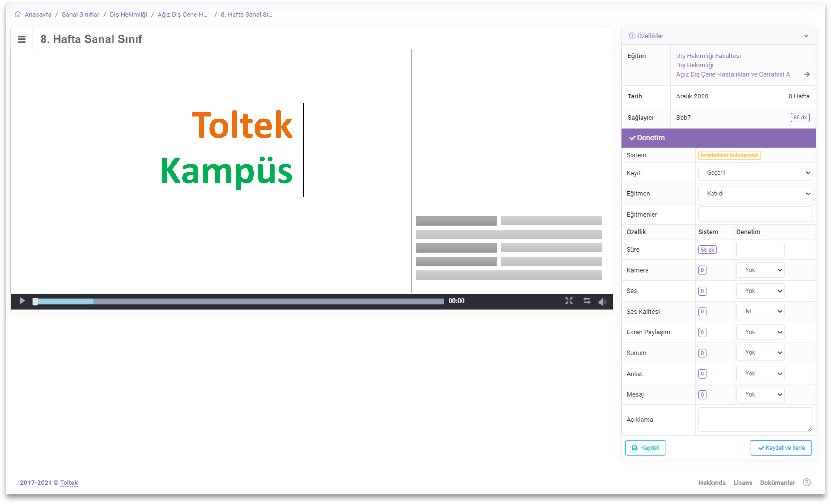Image resolution: width=831 pixels, height=504 pixels.
Task: Open the hamburger menu beside title
Action: [21, 39]
